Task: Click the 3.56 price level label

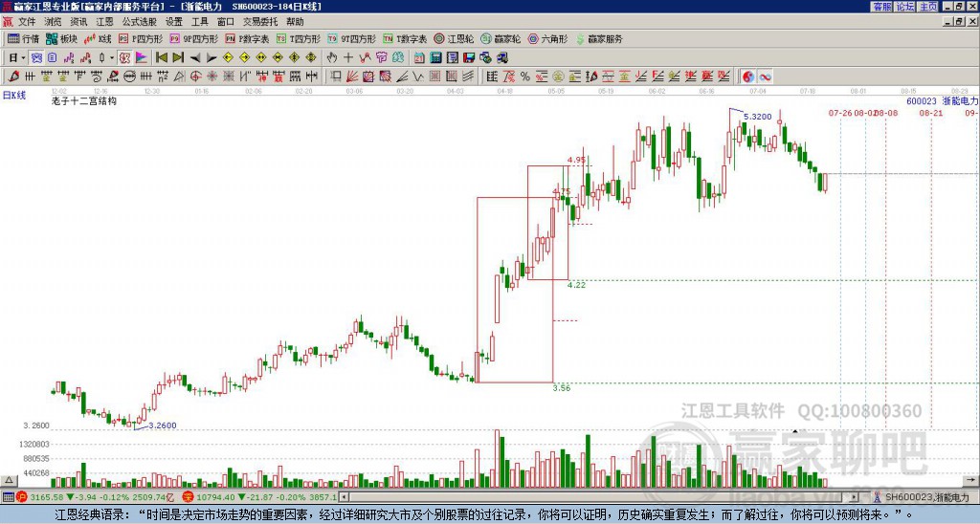Action: point(561,388)
